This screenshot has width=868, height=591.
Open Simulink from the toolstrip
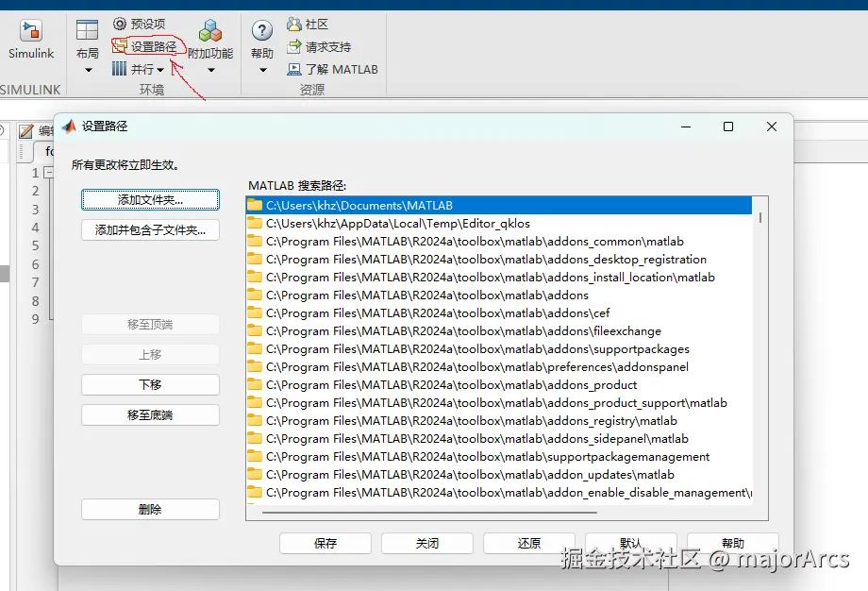click(30, 39)
